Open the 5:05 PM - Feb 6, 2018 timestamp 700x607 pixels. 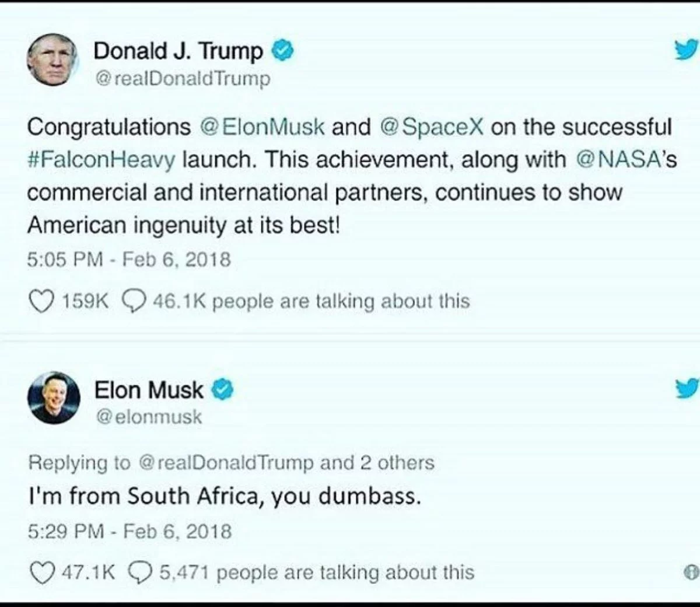point(129,259)
